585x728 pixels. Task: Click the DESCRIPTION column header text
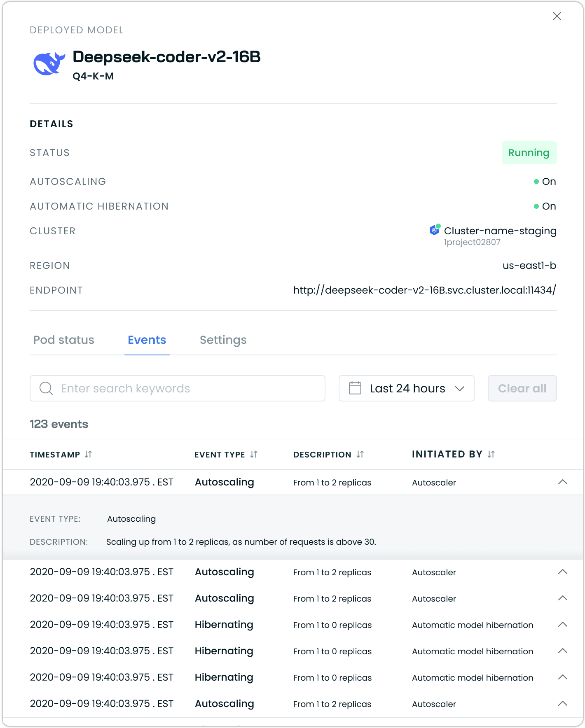(322, 455)
